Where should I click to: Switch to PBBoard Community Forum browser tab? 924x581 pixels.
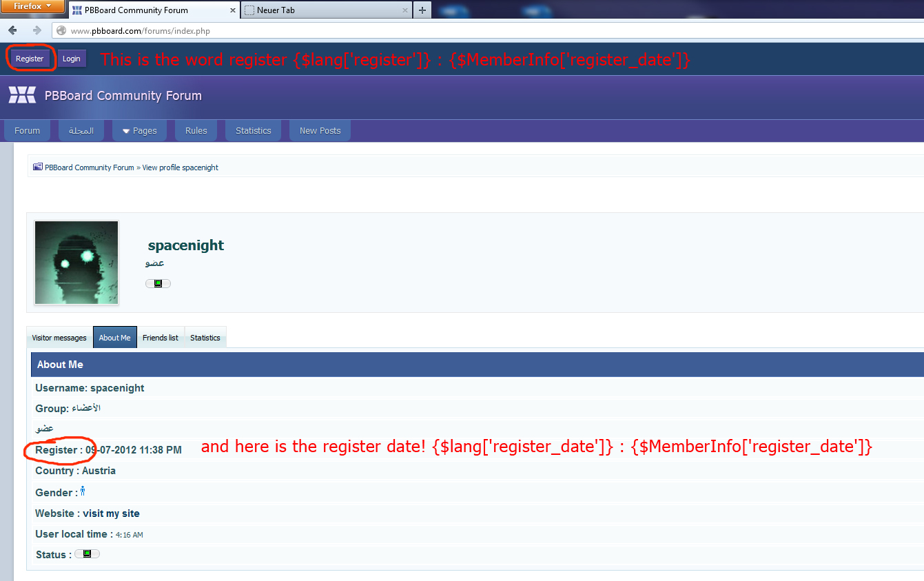pyautogui.click(x=154, y=10)
